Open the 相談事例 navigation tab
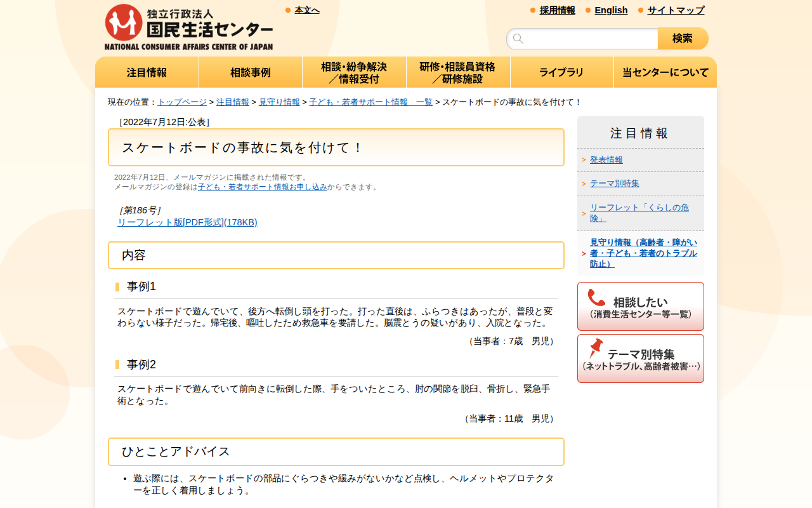 tap(251, 72)
